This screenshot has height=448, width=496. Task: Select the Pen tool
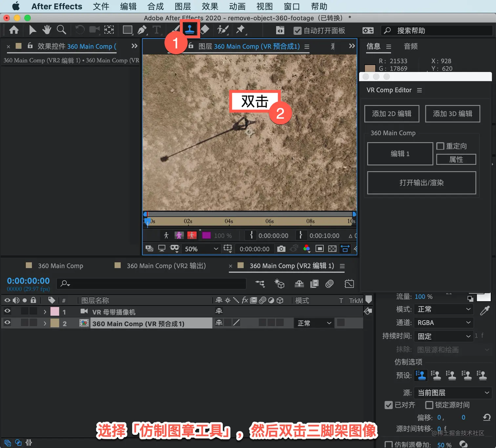142,30
